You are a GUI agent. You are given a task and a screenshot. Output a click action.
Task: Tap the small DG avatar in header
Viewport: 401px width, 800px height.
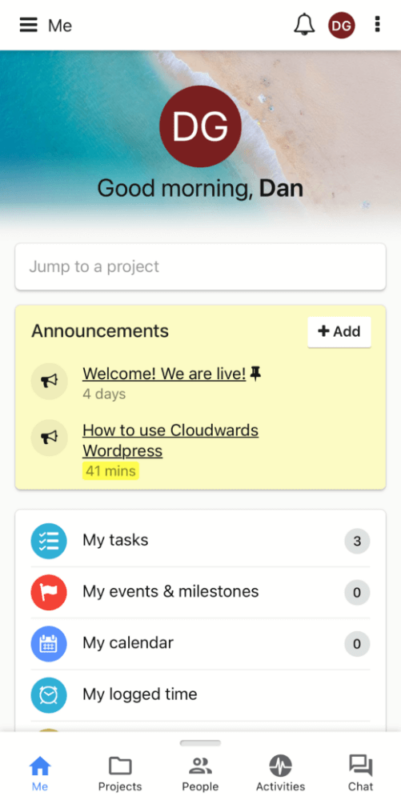click(x=341, y=26)
